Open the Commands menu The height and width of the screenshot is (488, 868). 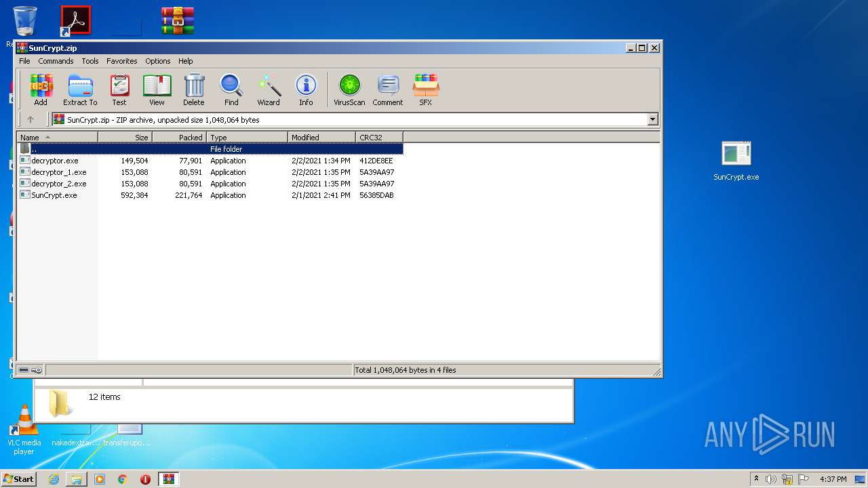(x=56, y=61)
